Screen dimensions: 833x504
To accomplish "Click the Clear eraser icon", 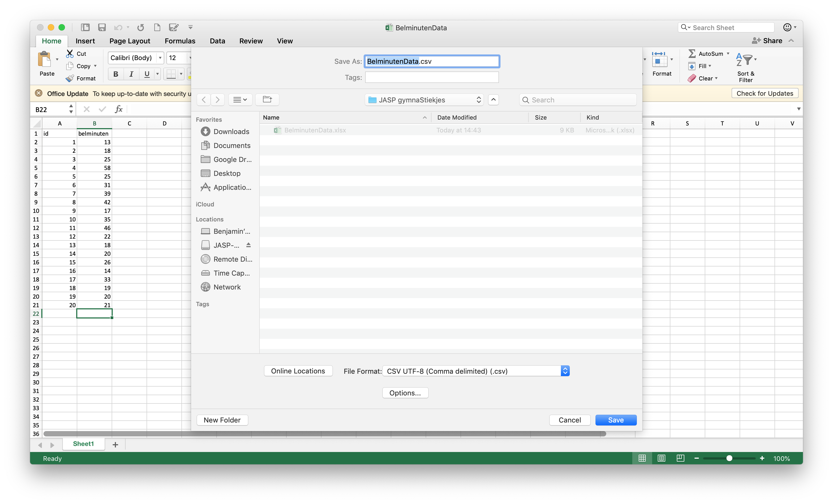I will coord(692,78).
